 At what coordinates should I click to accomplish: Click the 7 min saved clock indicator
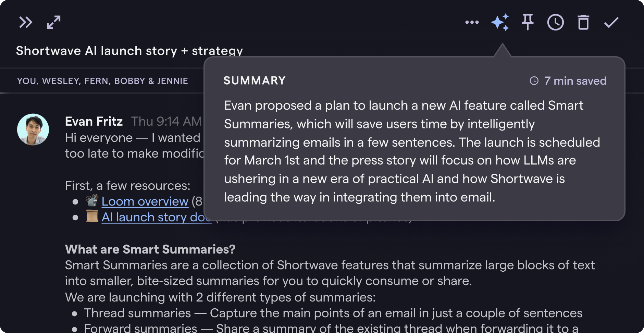pos(568,81)
